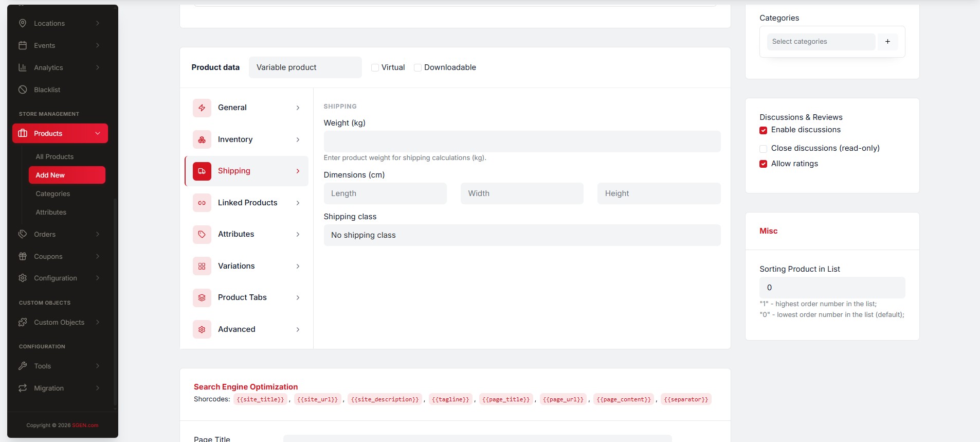The height and width of the screenshot is (442, 980).
Task: Switch to the General tab
Action: pyautogui.click(x=247, y=108)
